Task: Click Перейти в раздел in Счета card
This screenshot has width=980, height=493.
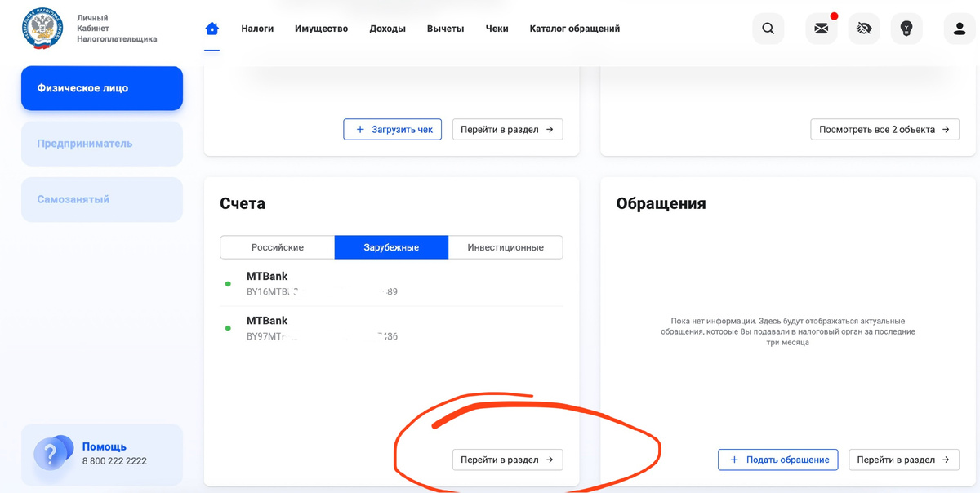Action: pyautogui.click(x=507, y=460)
